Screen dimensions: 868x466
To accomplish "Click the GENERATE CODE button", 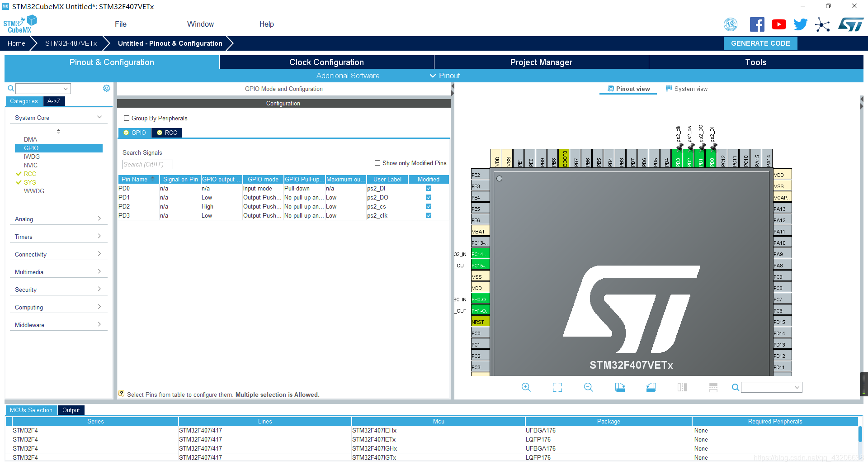I will [760, 43].
